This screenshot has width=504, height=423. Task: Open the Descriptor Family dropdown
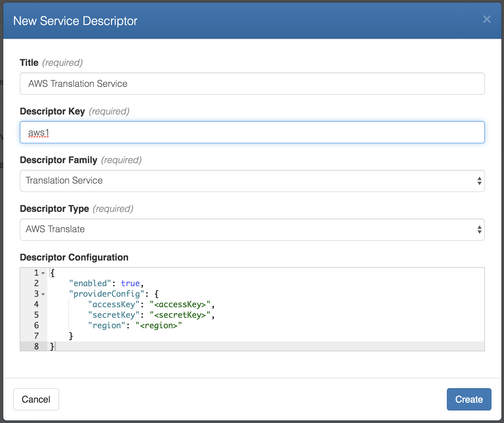(252, 181)
